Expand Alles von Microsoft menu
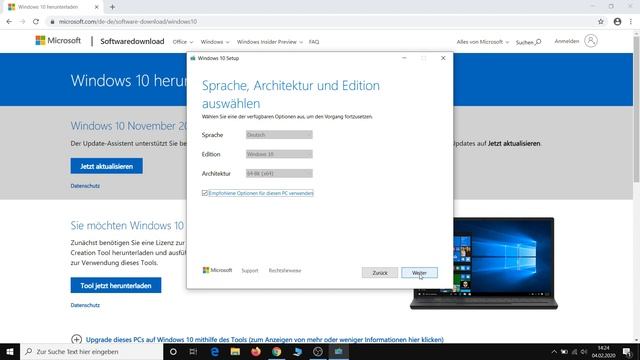Image resolution: width=640 pixels, height=360 pixels. [482, 42]
